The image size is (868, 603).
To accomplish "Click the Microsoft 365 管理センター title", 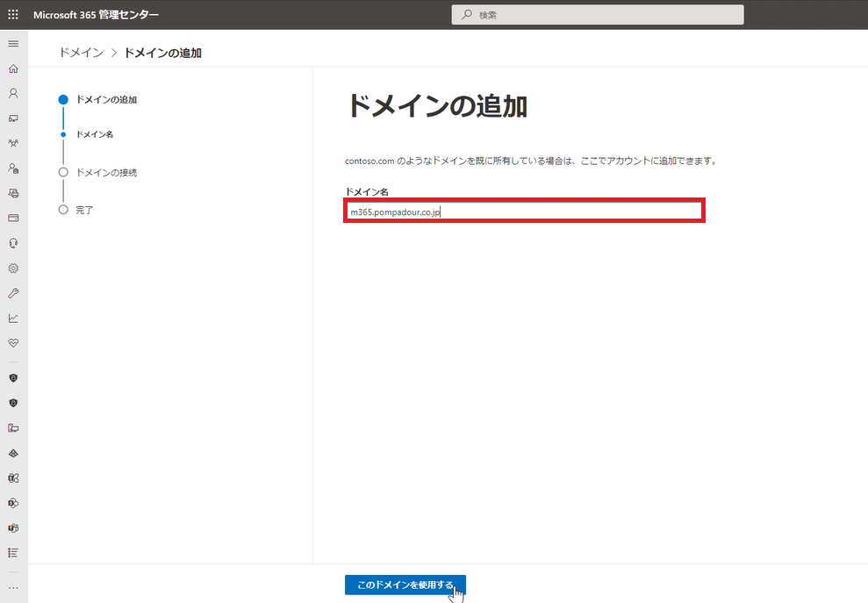I will pos(96,15).
